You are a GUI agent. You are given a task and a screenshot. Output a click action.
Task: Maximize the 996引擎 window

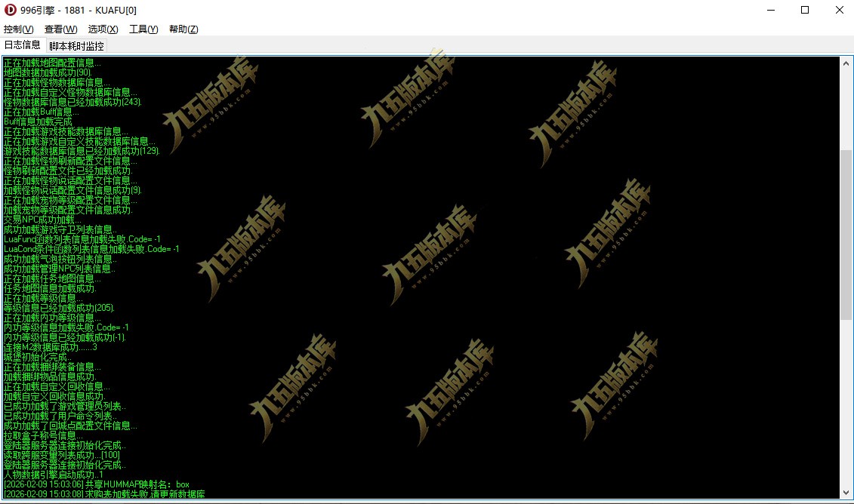click(805, 10)
